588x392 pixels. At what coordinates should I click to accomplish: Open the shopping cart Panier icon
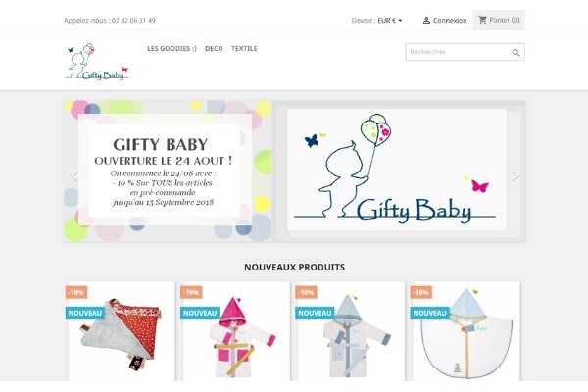[x=482, y=20]
